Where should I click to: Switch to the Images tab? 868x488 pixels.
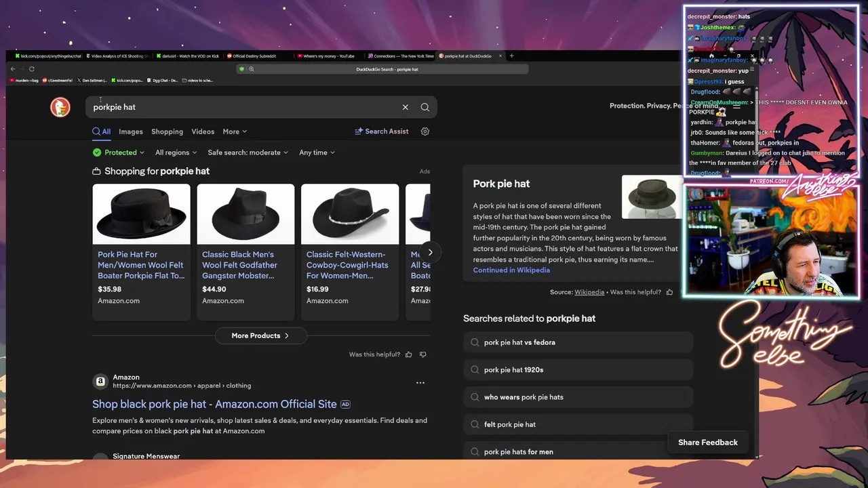pyautogui.click(x=131, y=131)
